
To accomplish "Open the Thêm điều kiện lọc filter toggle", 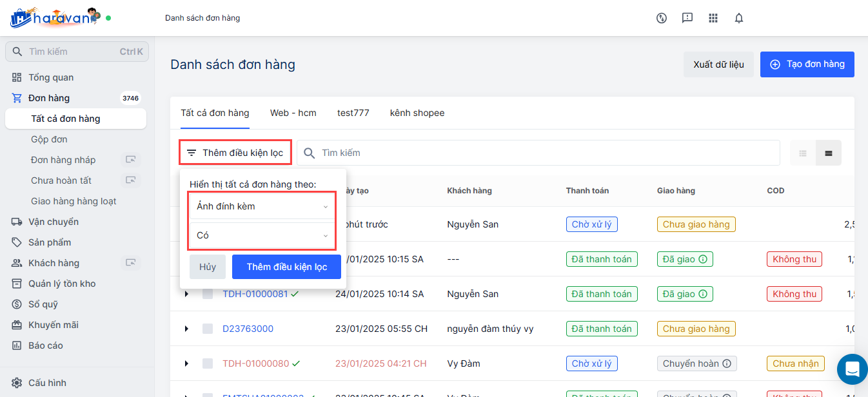I will point(235,153).
